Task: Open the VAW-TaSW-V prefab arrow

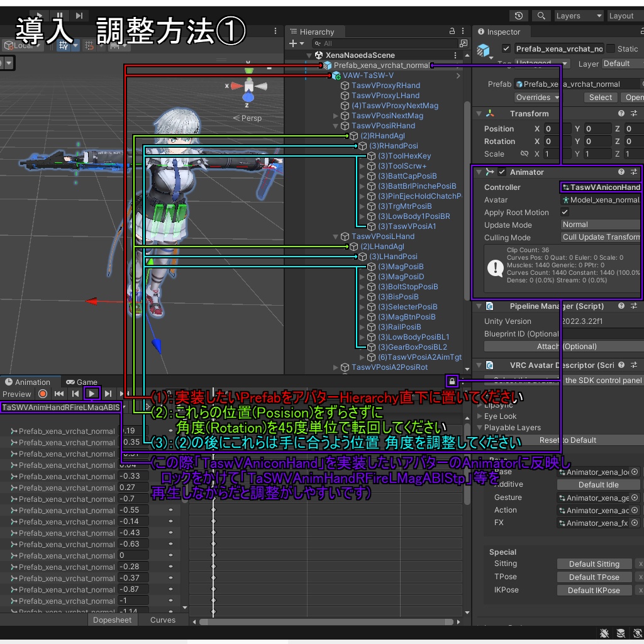Action: coord(458,75)
